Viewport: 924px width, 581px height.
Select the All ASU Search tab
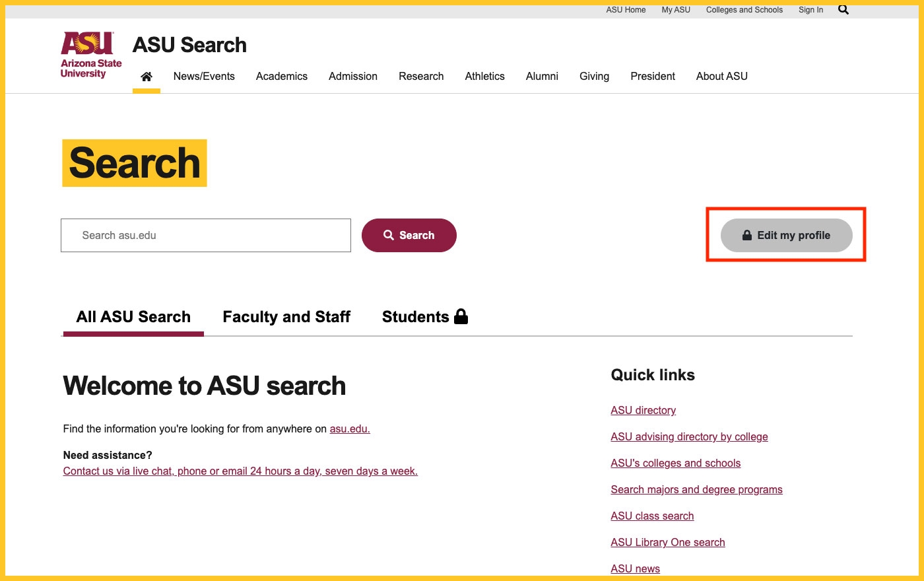tap(133, 317)
